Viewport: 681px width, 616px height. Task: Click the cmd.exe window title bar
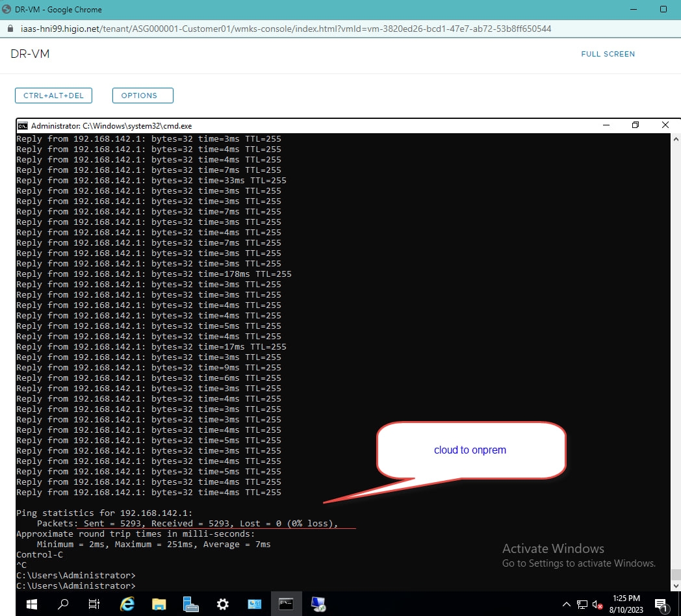coord(325,125)
